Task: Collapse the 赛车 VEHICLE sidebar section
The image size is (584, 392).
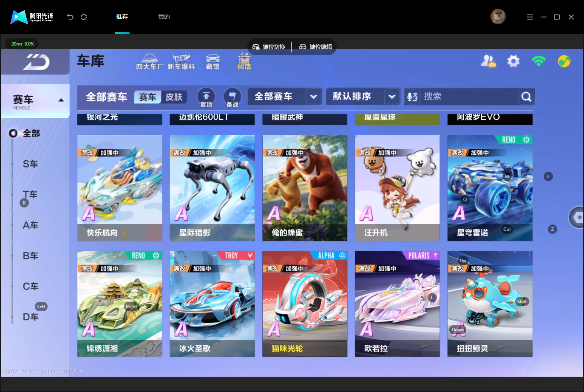Action: pos(35,101)
